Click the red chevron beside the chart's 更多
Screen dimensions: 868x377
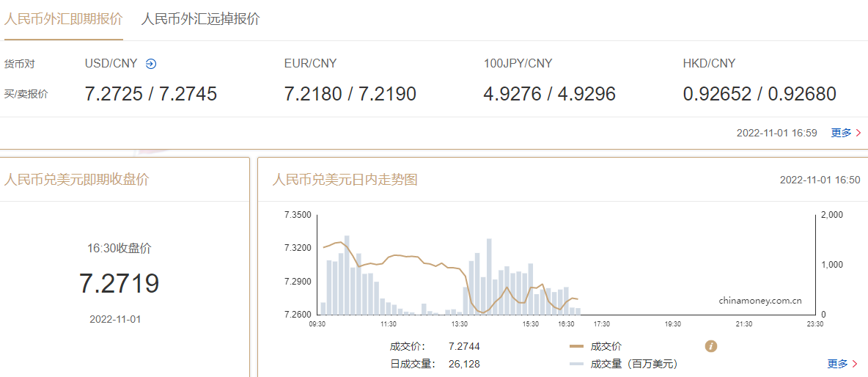[855, 364]
